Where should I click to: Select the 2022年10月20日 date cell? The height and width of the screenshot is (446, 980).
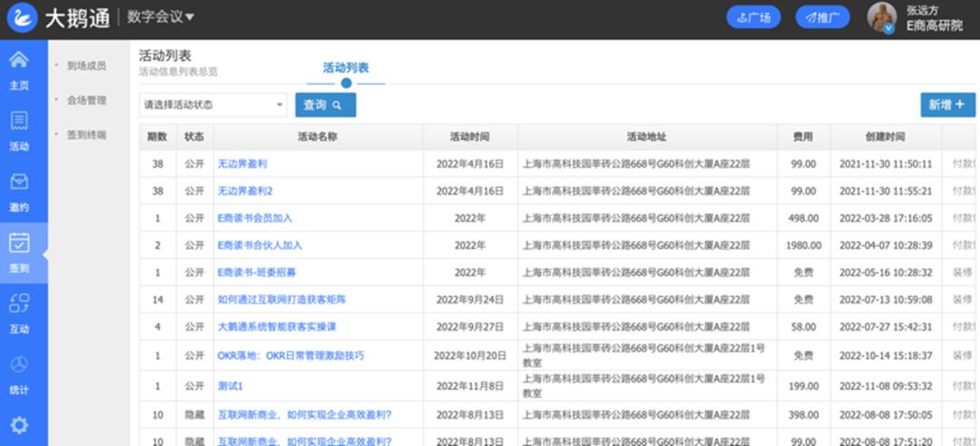click(x=470, y=355)
